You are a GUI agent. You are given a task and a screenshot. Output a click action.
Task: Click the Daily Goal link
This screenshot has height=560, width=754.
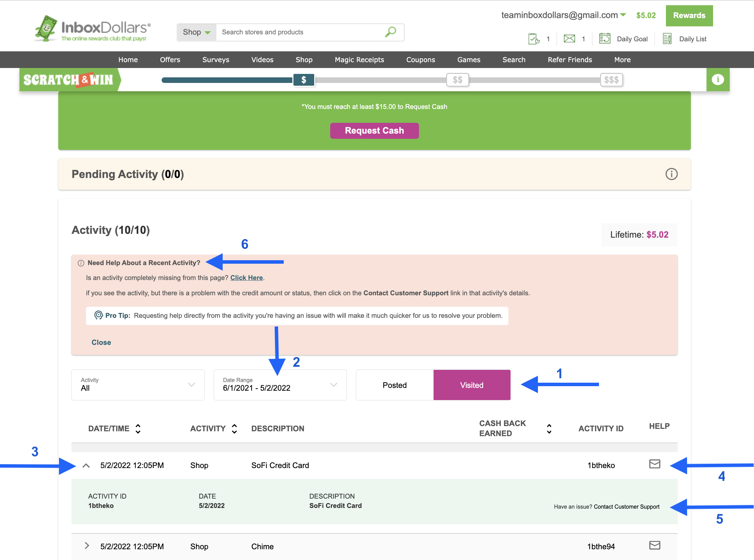[x=632, y=39]
